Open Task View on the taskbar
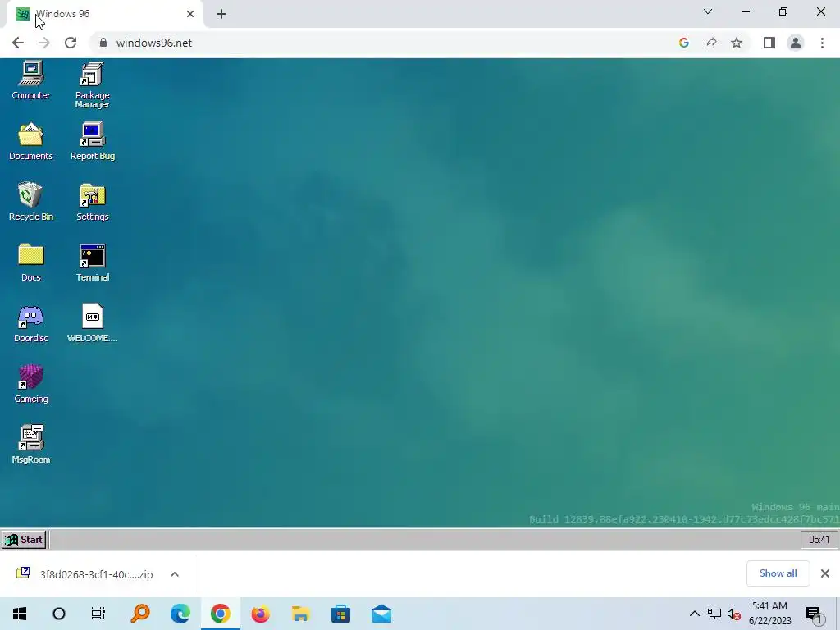 pos(98,614)
